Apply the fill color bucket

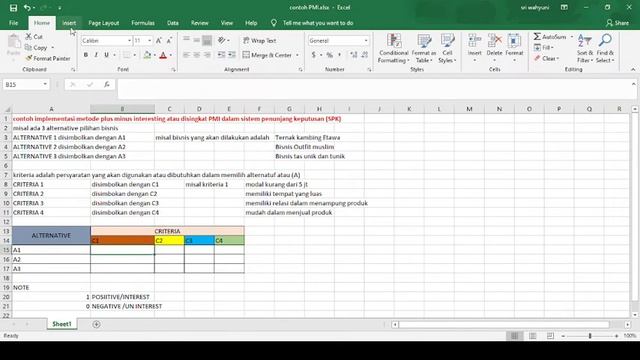coord(147,55)
